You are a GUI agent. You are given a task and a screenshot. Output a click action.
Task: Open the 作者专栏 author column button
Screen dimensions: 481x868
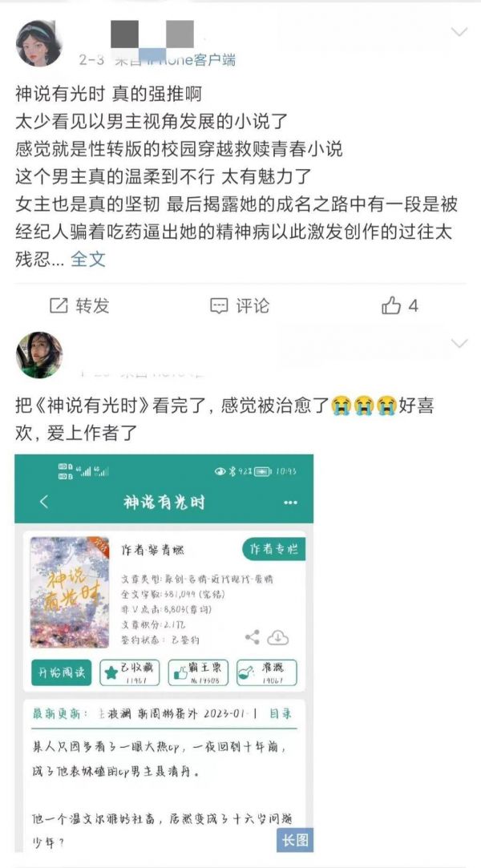click(274, 549)
